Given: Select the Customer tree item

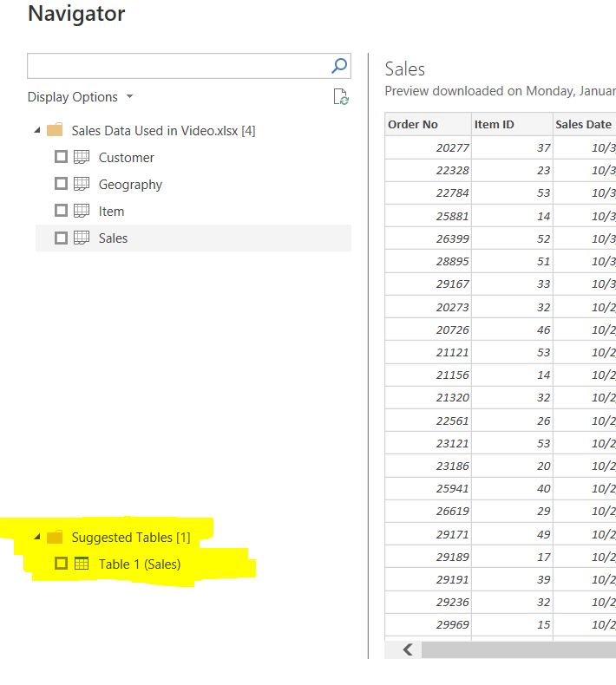Looking at the screenshot, I should (193, 157).
